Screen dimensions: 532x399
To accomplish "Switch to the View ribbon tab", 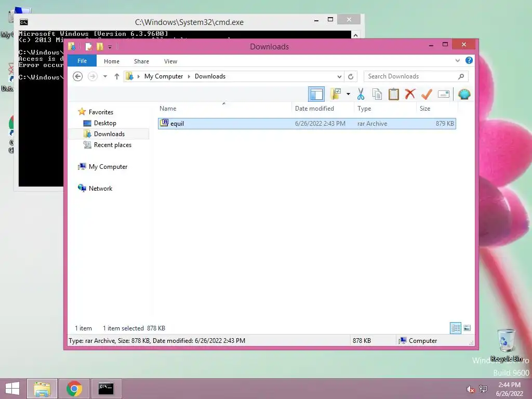I will [170, 61].
